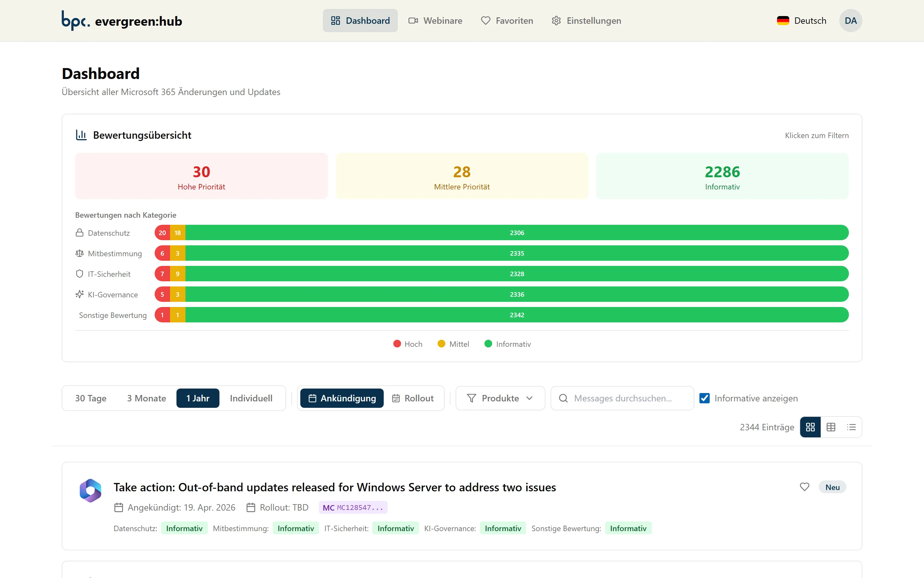Filter by 2286 Informativ card
924x578 pixels.
coord(722,176)
